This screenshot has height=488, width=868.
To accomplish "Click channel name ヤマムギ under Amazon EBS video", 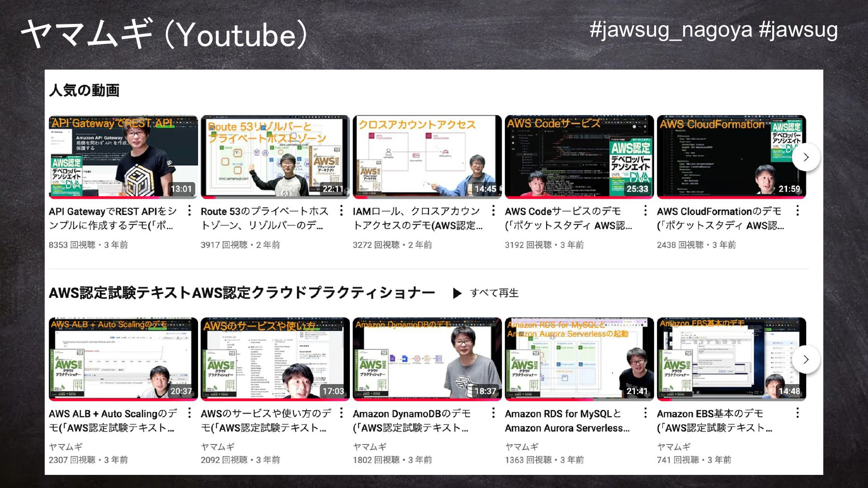I will coord(674,447).
